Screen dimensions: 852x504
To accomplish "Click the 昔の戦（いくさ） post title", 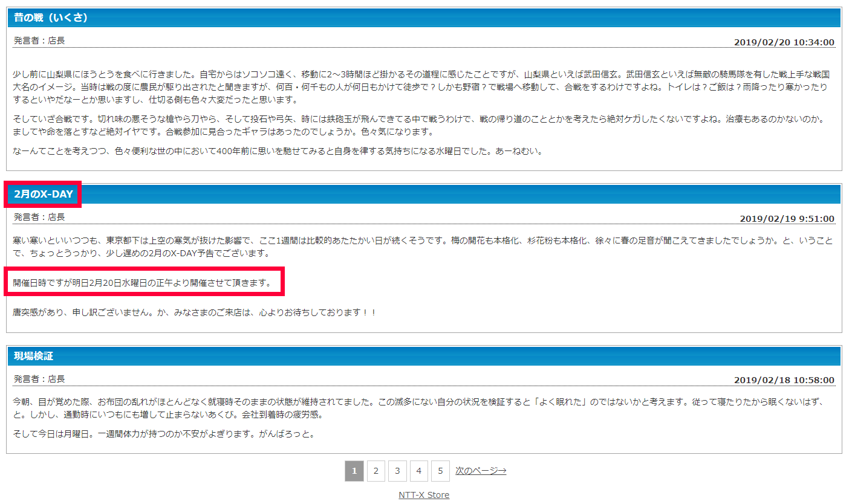I will pos(51,18).
